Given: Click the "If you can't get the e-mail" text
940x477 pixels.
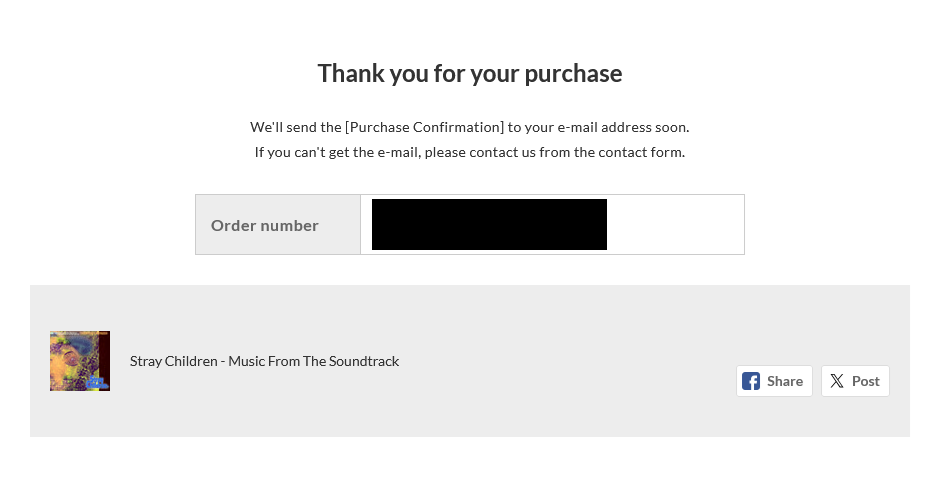Looking at the screenshot, I should (x=338, y=152).
